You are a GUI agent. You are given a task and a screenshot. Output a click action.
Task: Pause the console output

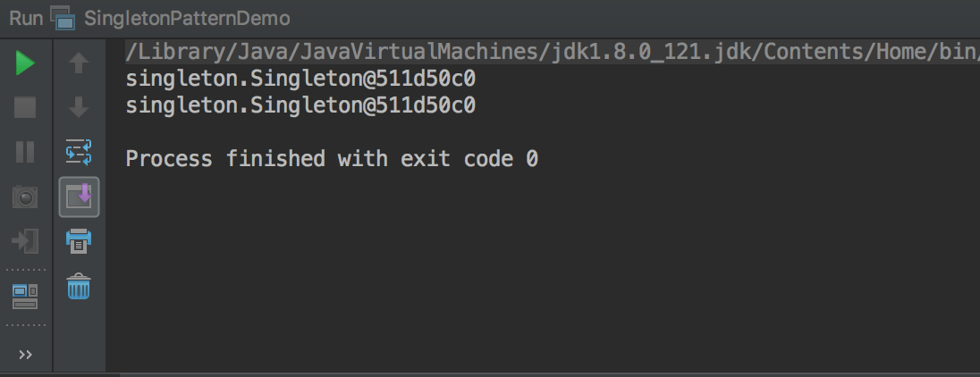(25, 152)
